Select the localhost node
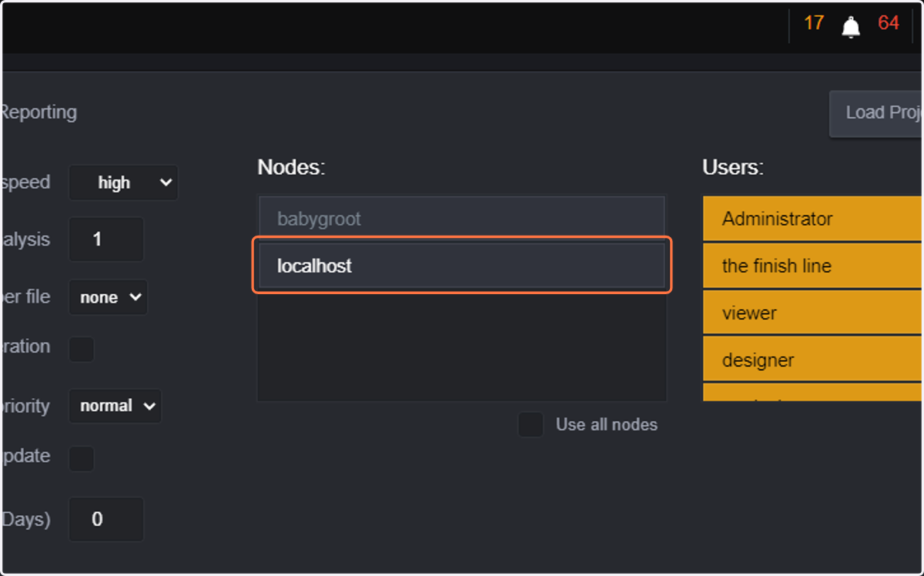 [462, 266]
